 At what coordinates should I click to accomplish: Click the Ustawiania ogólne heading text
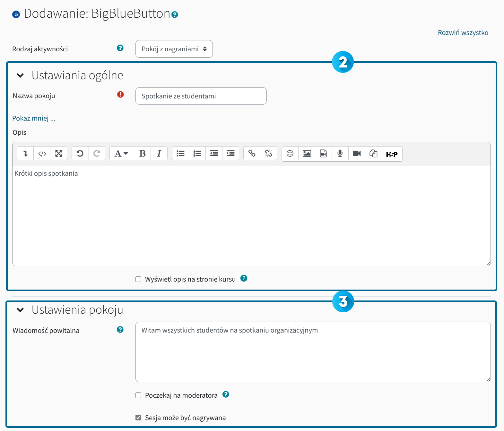[77, 75]
